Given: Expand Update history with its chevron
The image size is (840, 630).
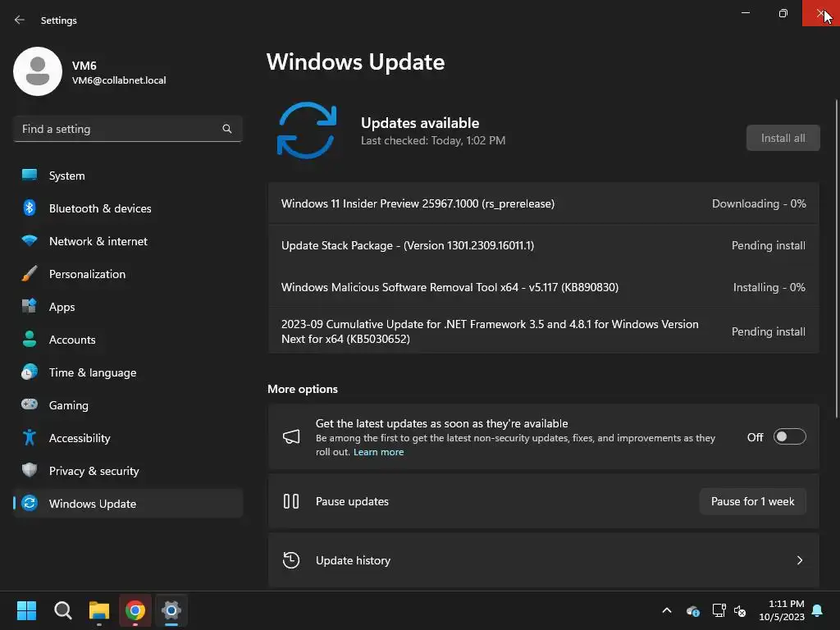Looking at the screenshot, I should pos(800,560).
